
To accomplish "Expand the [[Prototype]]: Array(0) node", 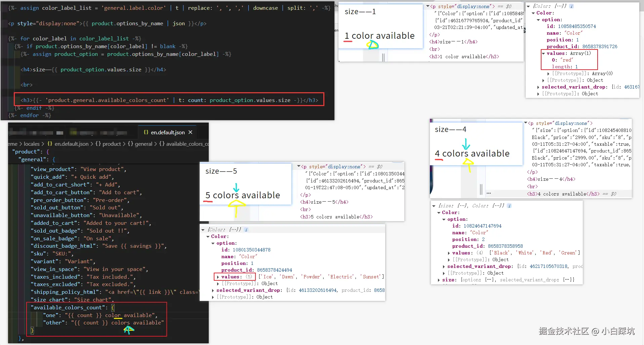I will click(549, 73).
